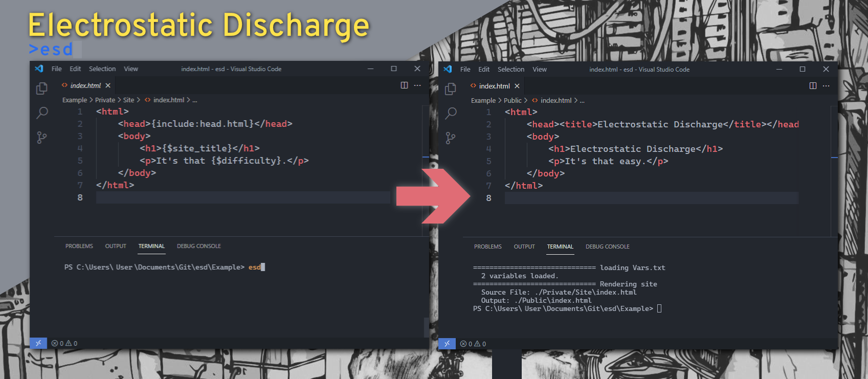868x379 pixels.
Task: Click Site breadcrumb in left window
Action: point(128,100)
